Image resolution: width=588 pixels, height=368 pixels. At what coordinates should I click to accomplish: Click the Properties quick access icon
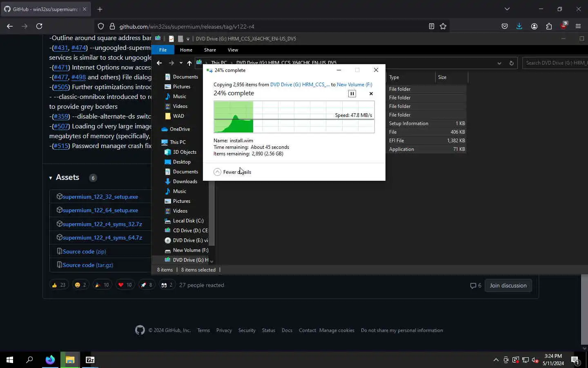pyautogui.click(x=171, y=39)
